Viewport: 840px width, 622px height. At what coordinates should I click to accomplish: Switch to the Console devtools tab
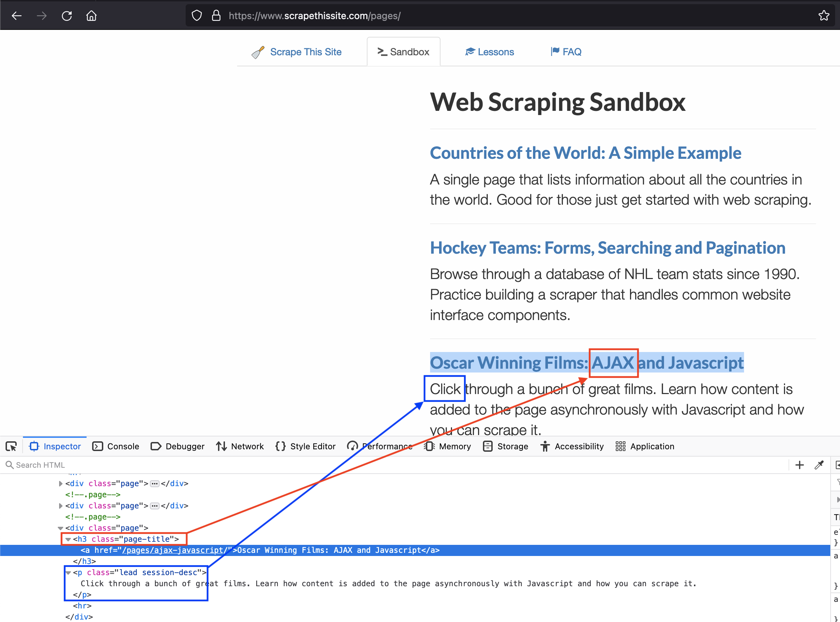point(116,447)
